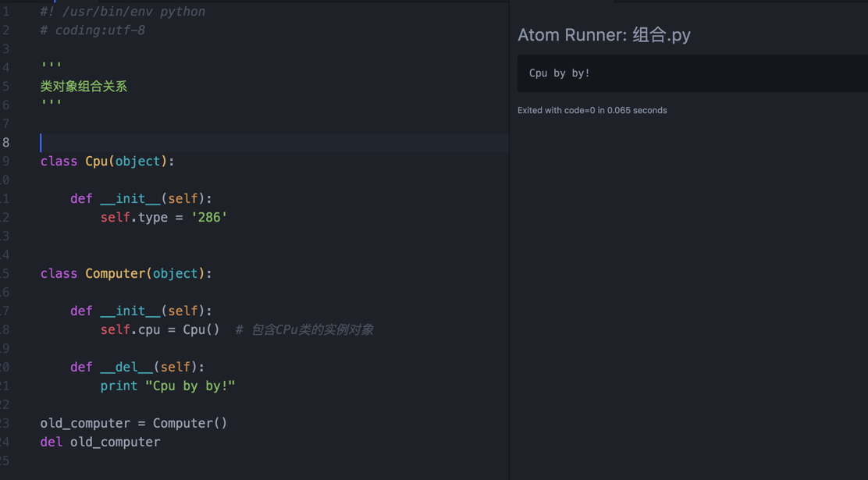Select the __init__ method of Cpu
The image size is (868, 480).
[129, 198]
